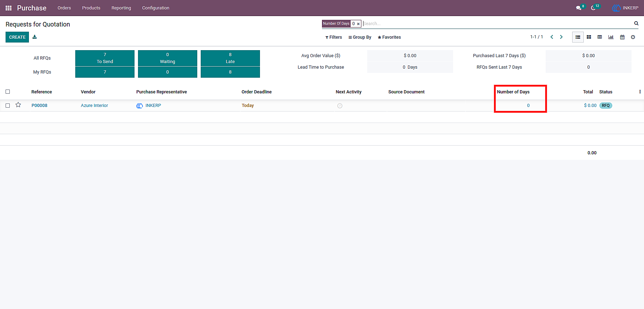Click vendor Azure Interior
This screenshot has height=309, width=644.
pos(94,106)
